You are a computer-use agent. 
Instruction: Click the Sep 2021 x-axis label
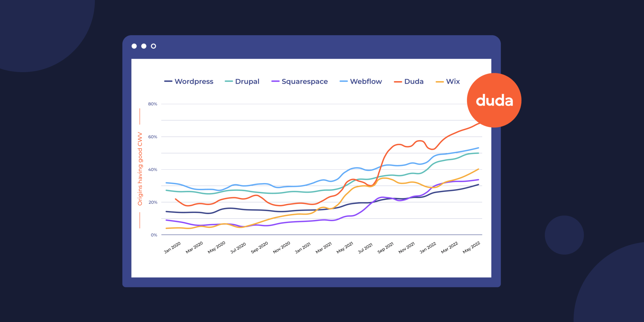point(385,248)
